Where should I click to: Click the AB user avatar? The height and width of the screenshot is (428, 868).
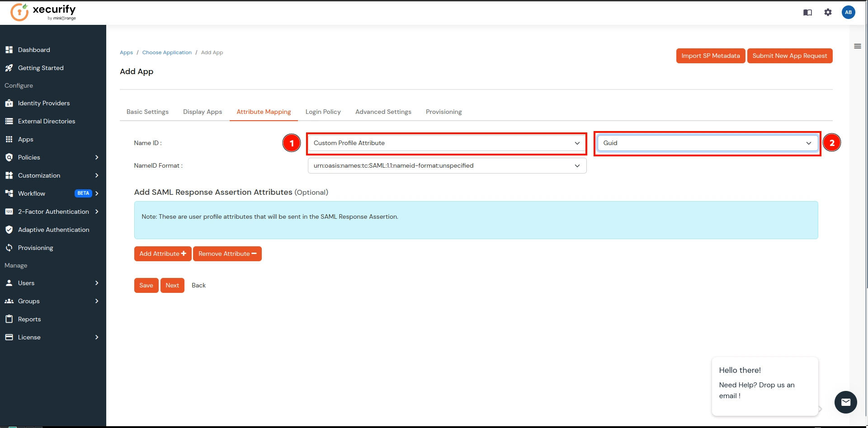849,12
